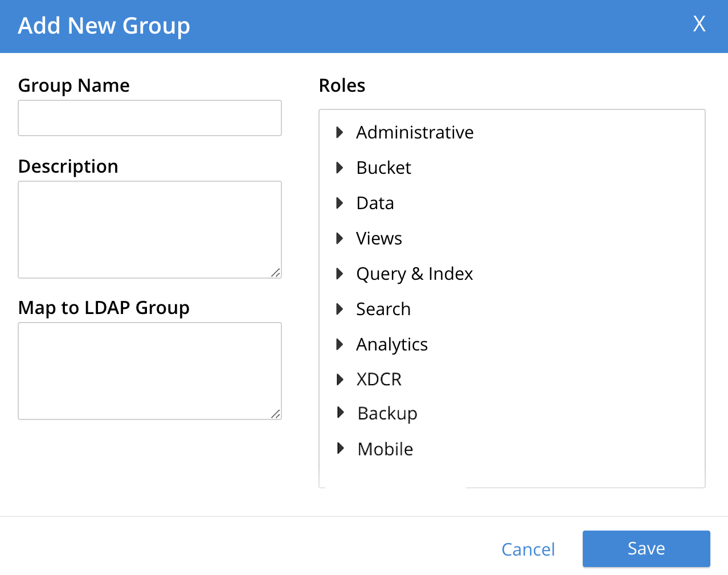Expand the Administrative roles disclosure triangle
Viewport: 728px width, 575px height.
point(340,133)
